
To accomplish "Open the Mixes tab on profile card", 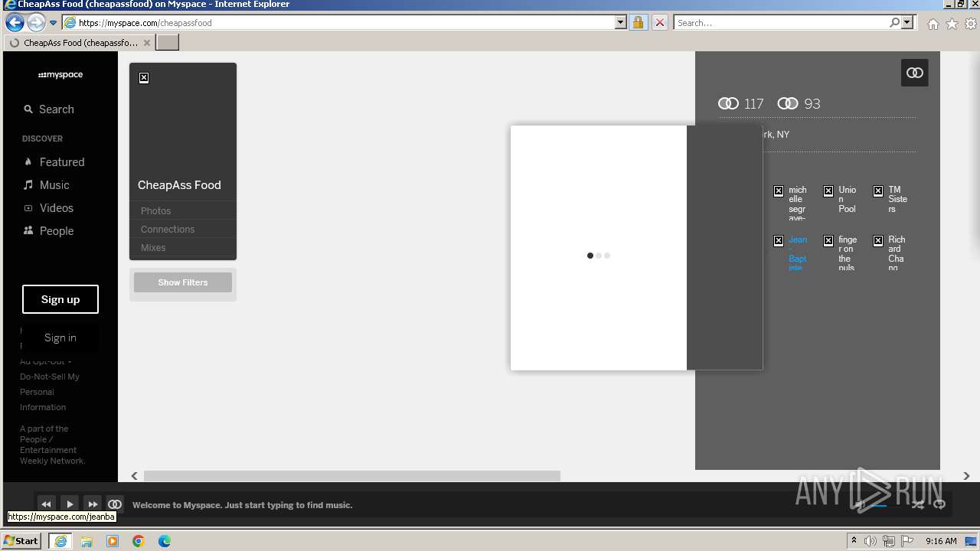I will tap(153, 247).
